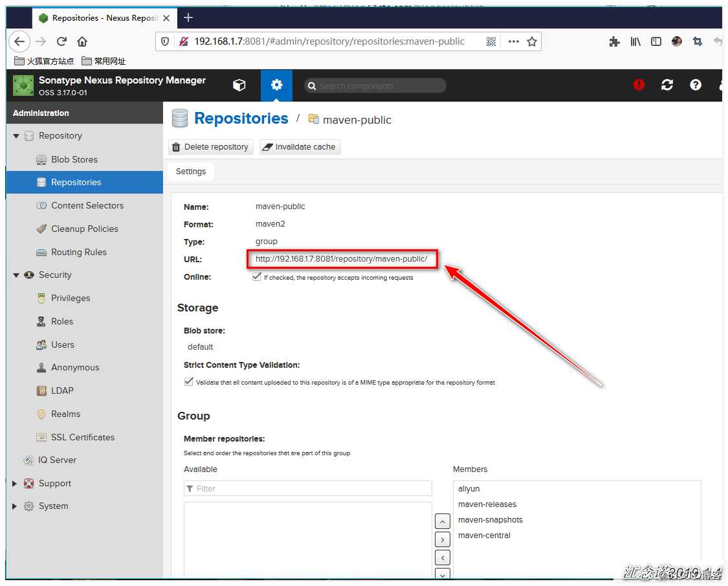Add repository to members with right arrow
The width and height of the screenshot is (728, 586).
point(443,539)
